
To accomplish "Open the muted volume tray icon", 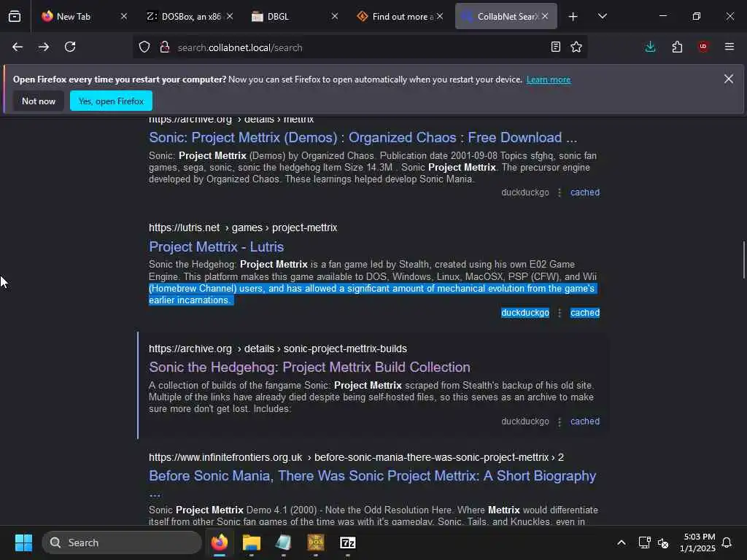I will coord(663,542).
